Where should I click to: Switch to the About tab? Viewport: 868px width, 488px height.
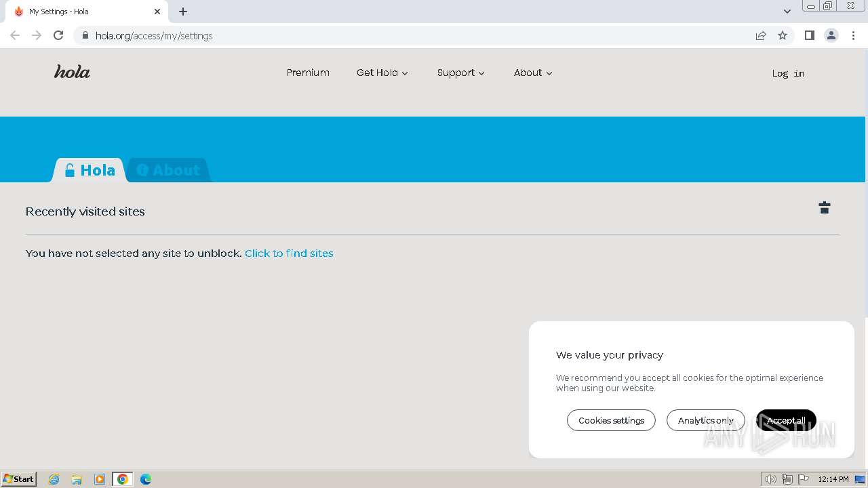click(168, 170)
